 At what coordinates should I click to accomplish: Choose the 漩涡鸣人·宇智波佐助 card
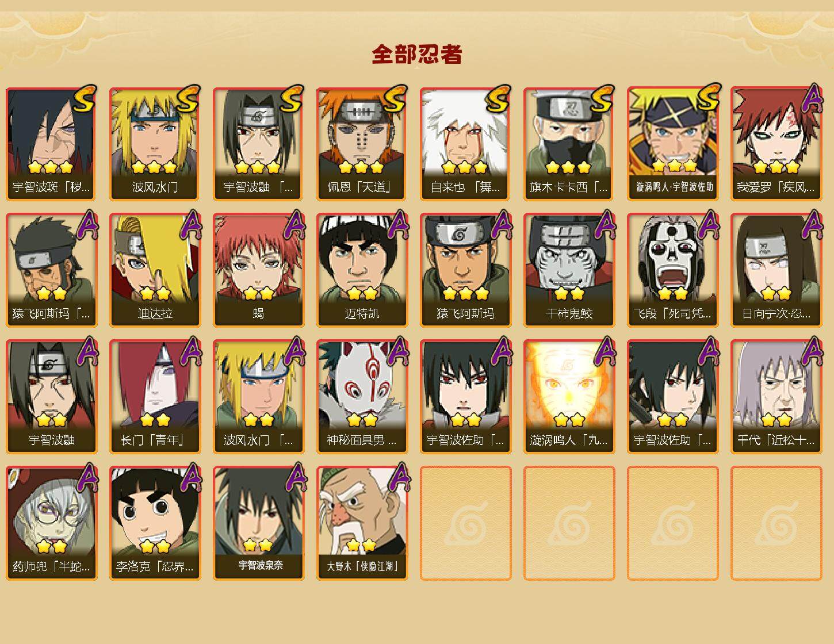click(672, 144)
